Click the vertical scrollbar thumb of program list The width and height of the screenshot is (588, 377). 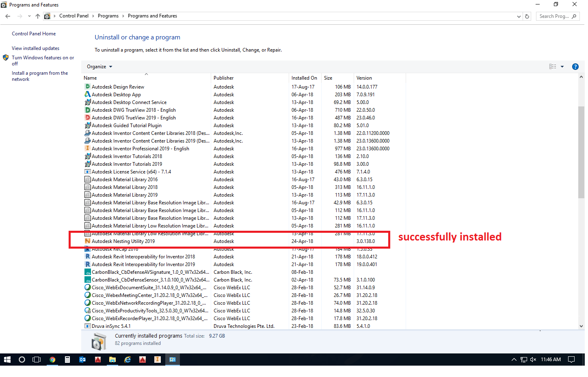[x=581, y=152]
